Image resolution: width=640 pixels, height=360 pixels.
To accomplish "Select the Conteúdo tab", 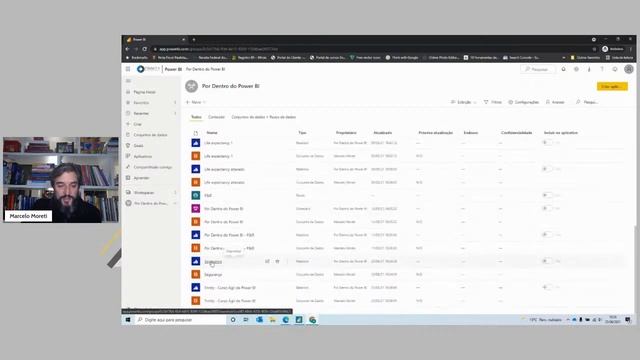I will coord(216,117).
